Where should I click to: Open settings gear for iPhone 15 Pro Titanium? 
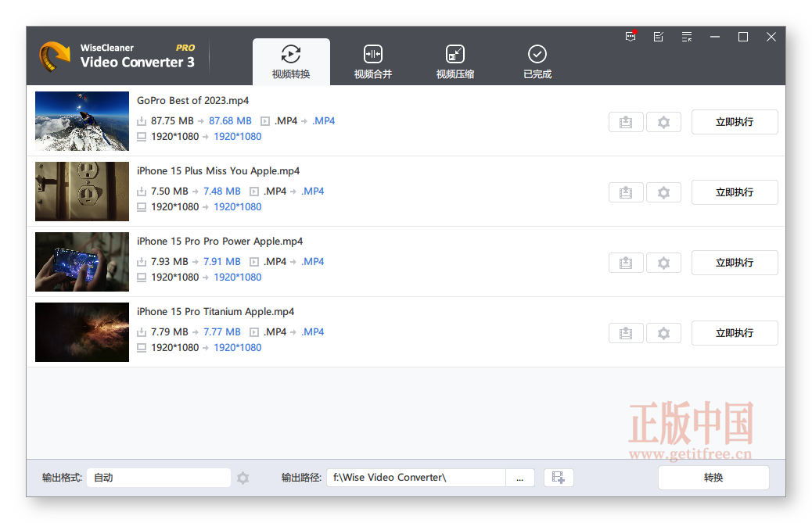coord(664,333)
